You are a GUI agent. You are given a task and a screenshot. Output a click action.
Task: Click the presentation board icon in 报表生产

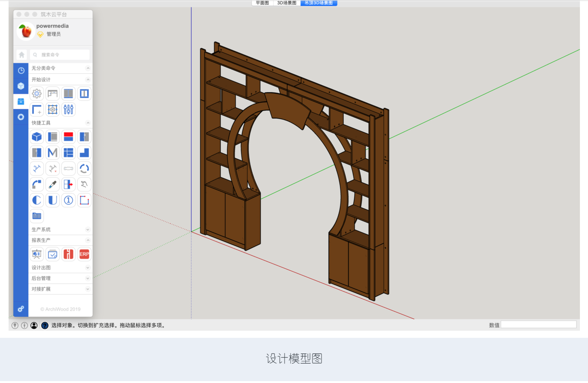pos(36,254)
